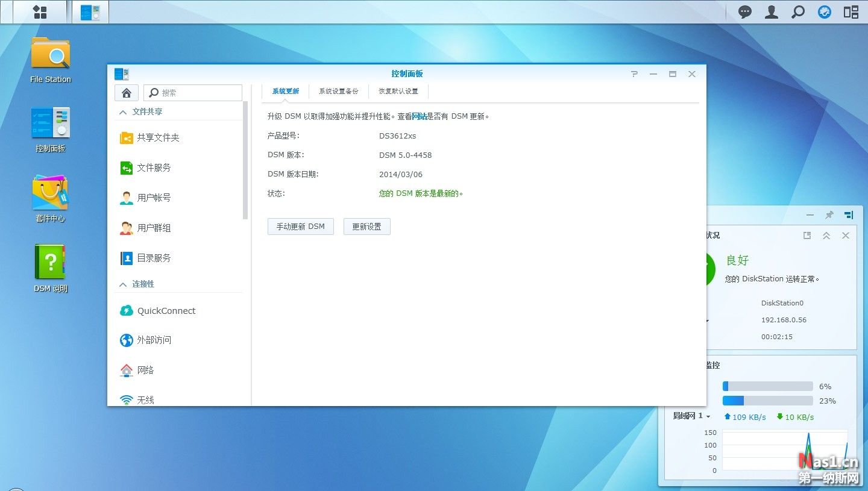Open the File Station desktop icon
This screenshot has height=491, width=868.
click(x=51, y=60)
